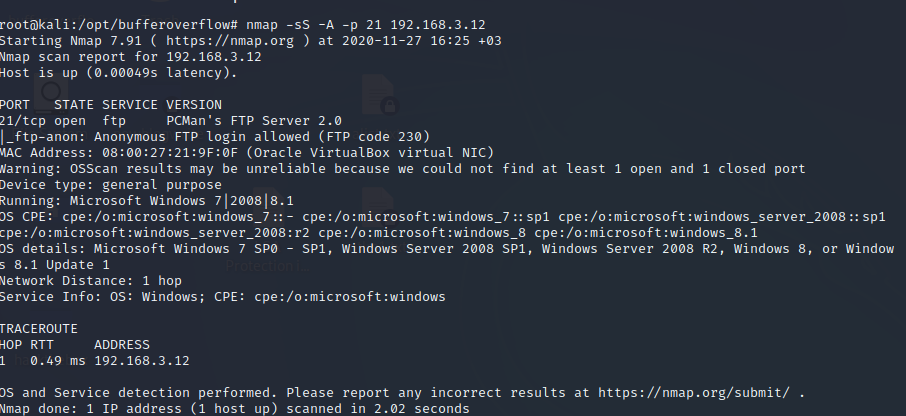Viewport: 906px width, 416px height.
Task: Click the 192.168.3.12 address in traceroute row
Action: 142,361
